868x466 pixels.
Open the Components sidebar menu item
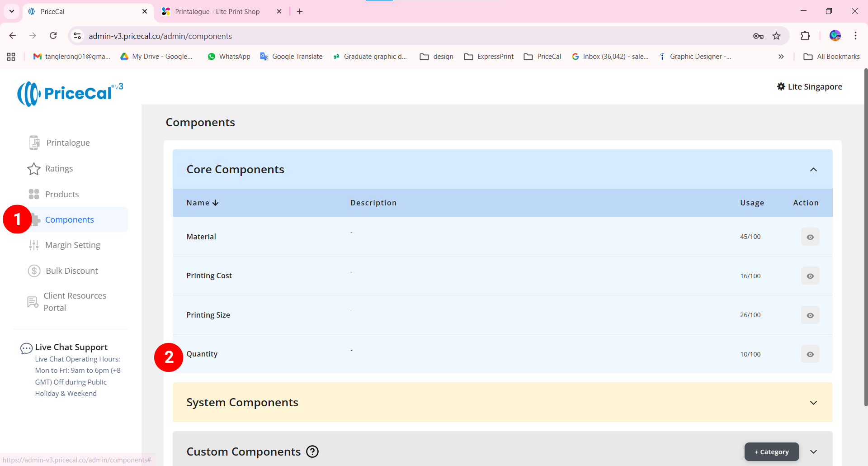70,219
